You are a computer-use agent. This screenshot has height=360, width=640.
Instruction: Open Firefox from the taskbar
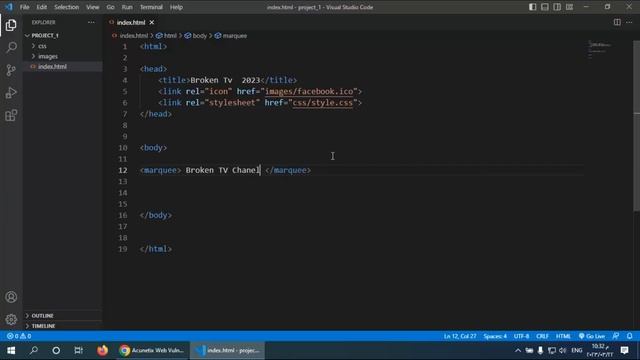pos(102,350)
